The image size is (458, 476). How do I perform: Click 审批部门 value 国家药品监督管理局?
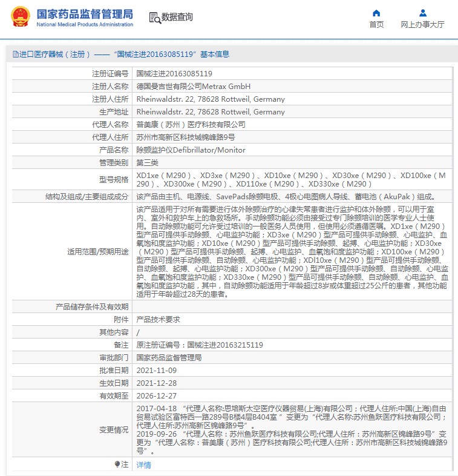tap(169, 358)
